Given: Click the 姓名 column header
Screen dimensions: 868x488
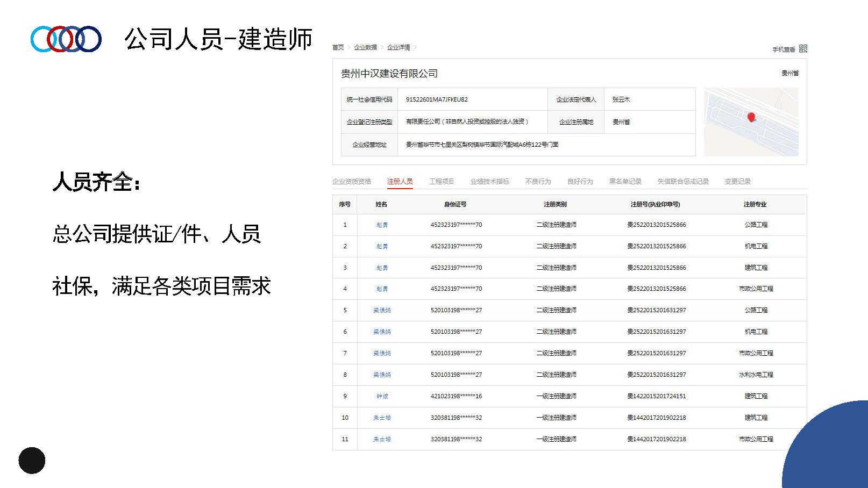Looking at the screenshot, I should 381,205.
